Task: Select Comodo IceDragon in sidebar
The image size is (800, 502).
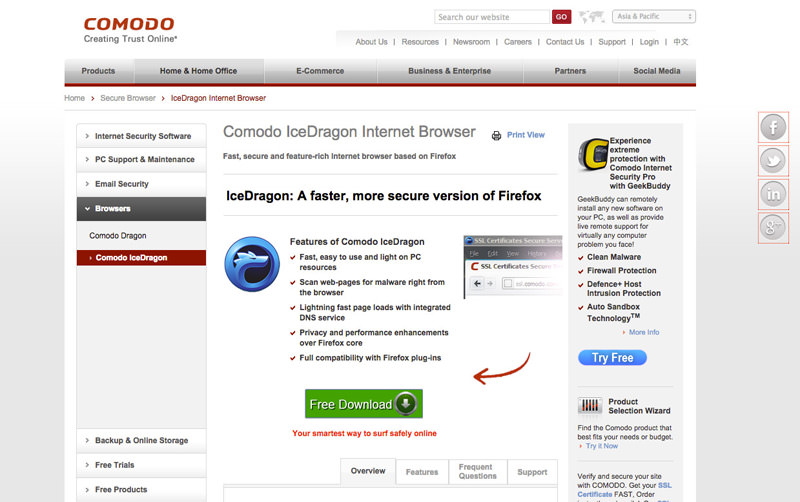Action: [141, 258]
